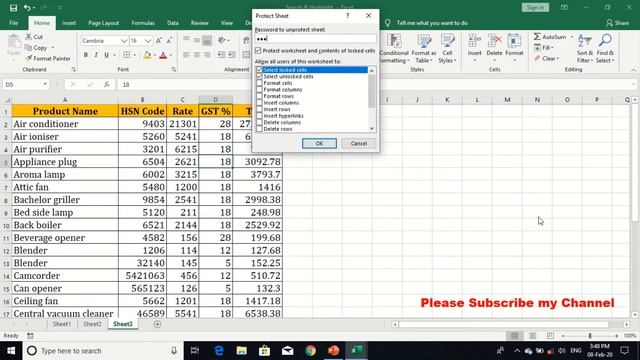Screen dimensions: 640x360
Task: Enable Format cells permission checkbox
Action: (259, 83)
